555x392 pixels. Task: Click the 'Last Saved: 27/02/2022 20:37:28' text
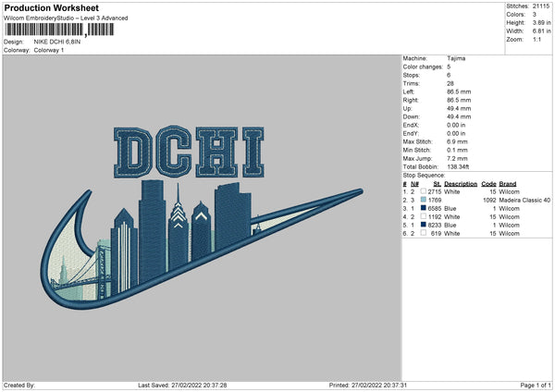182,385
